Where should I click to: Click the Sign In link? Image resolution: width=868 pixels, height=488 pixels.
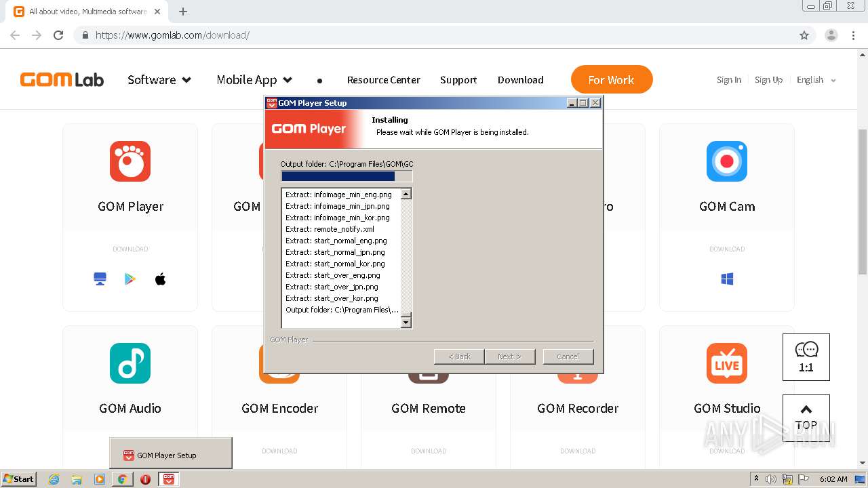tap(729, 80)
